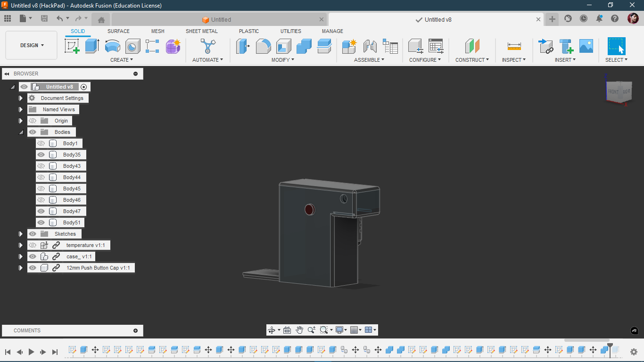Show hidden Body1 using its eye icon
Image resolution: width=644 pixels, height=362 pixels.
pos(41,143)
